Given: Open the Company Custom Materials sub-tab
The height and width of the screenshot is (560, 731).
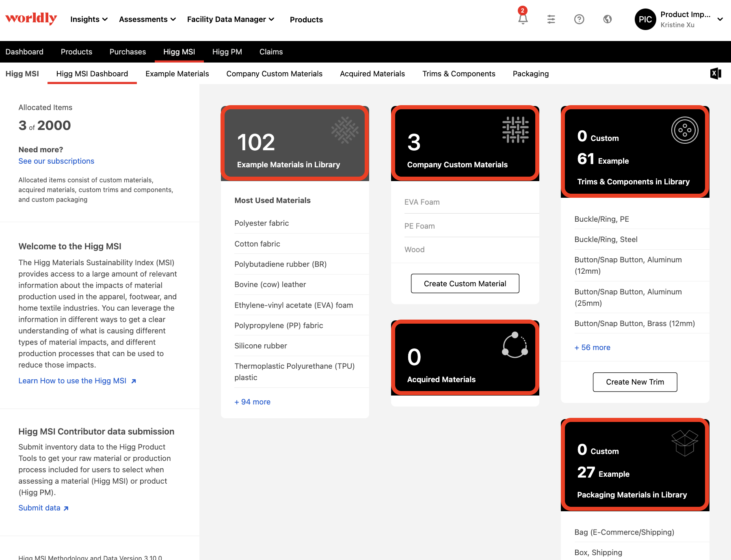Looking at the screenshot, I should click(x=274, y=74).
